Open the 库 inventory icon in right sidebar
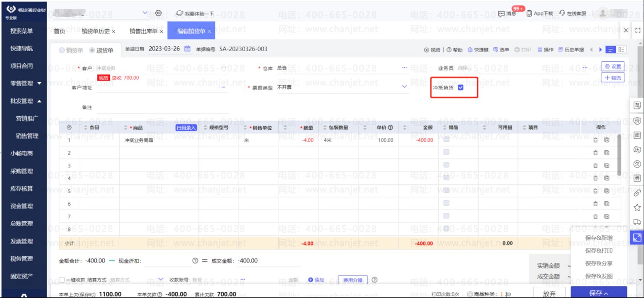 (x=637, y=135)
